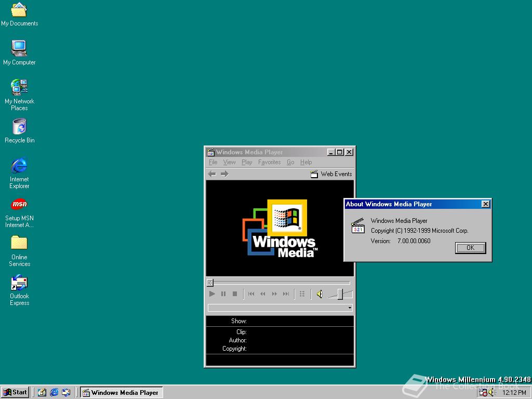The image size is (532, 399).
Task: Toggle the preview mode grid icon
Action: tap(302, 294)
